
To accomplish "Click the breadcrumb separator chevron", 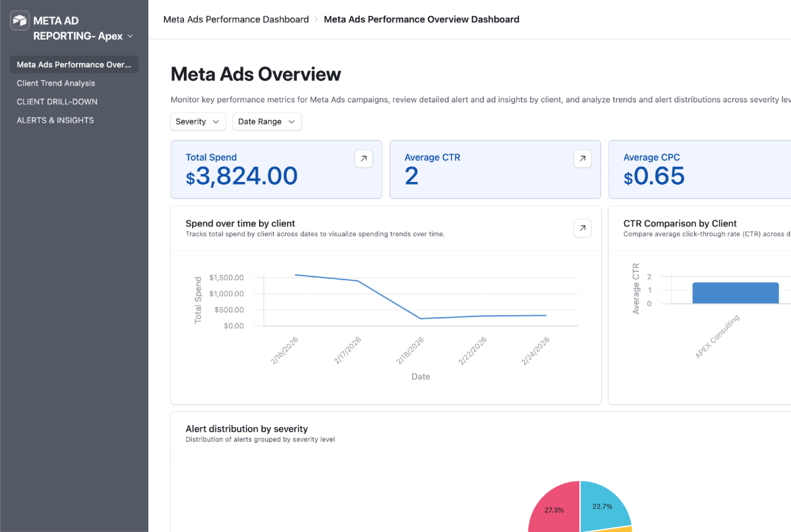I will click(316, 20).
